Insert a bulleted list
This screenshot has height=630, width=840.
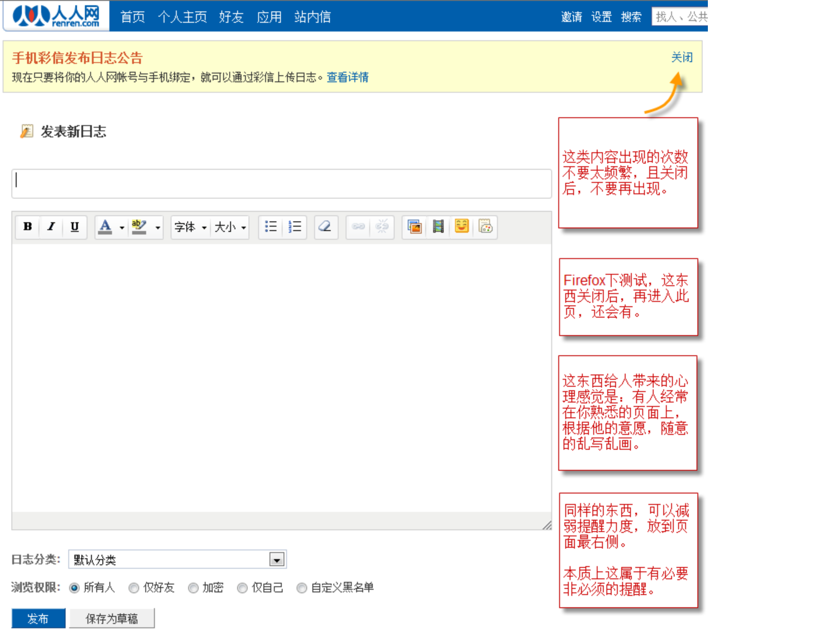pyautogui.click(x=271, y=227)
